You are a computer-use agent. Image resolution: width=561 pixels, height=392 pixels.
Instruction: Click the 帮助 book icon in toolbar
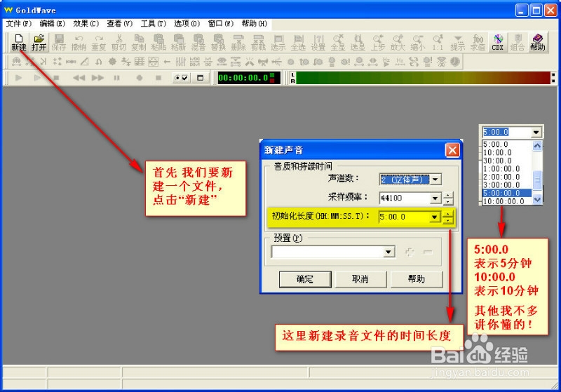pos(537,42)
